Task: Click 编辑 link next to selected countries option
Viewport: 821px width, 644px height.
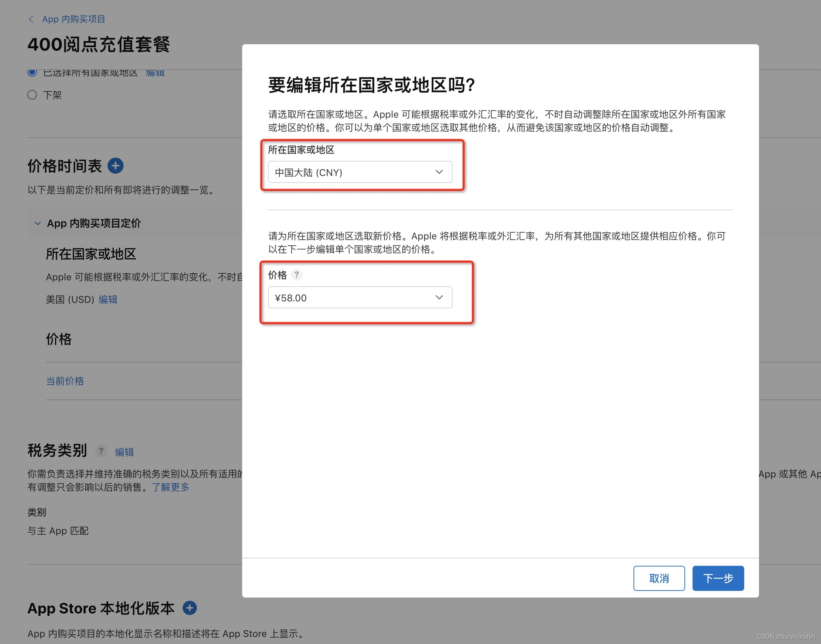Action: pos(155,73)
